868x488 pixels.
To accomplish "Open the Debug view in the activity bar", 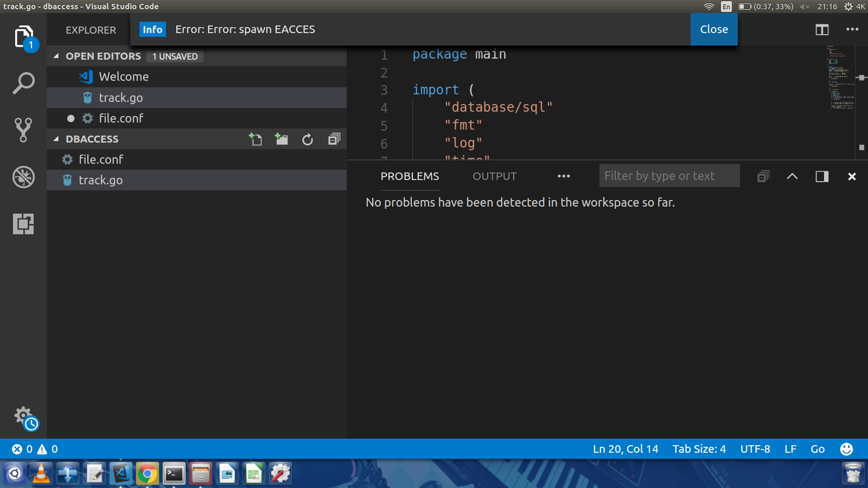I will (23, 177).
